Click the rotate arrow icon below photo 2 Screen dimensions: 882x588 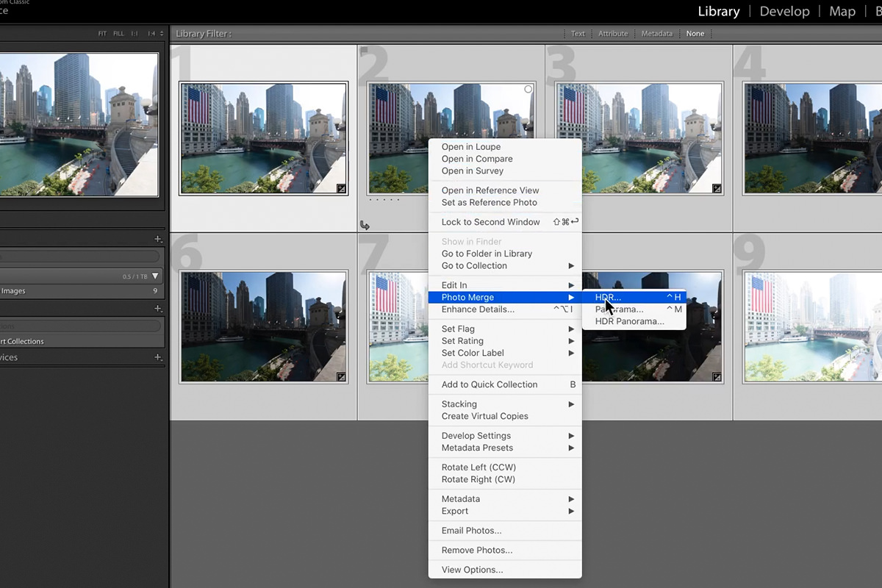coord(365,225)
